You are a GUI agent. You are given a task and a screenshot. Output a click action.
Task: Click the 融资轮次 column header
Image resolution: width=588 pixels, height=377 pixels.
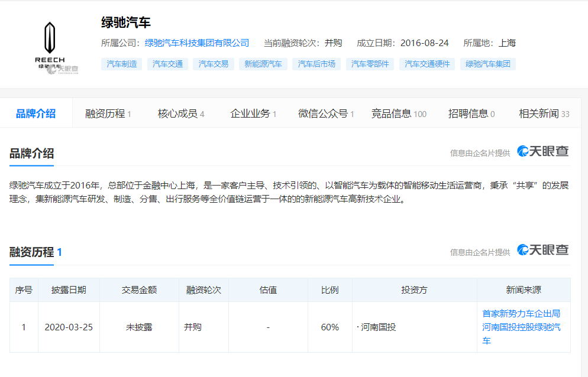(x=203, y=290)
